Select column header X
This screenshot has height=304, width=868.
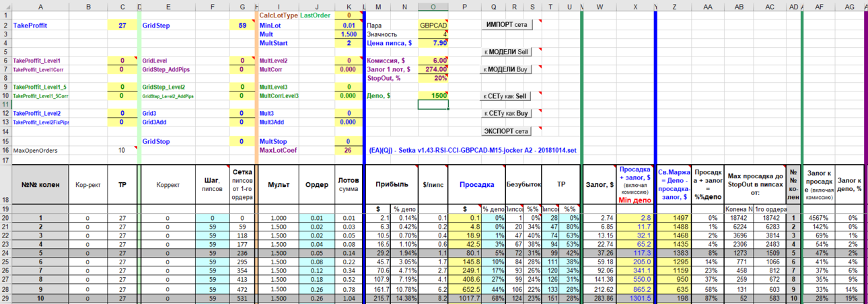click(635, 7)
